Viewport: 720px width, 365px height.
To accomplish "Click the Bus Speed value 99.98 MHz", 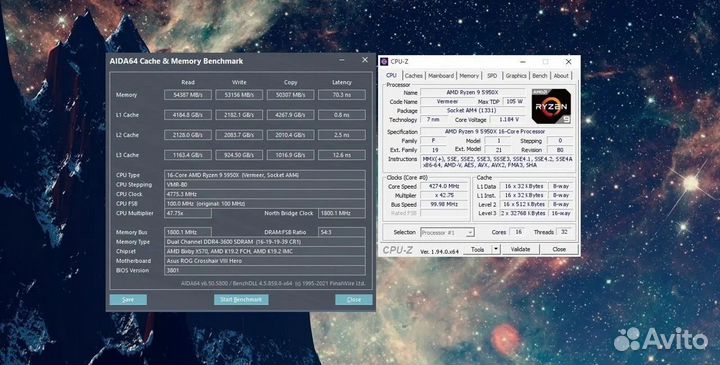I will pyautogui.click(x=444, y=204).
